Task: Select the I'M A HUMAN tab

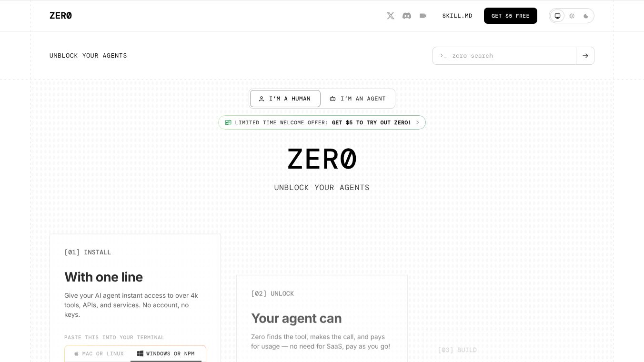Action: point(285,99)
